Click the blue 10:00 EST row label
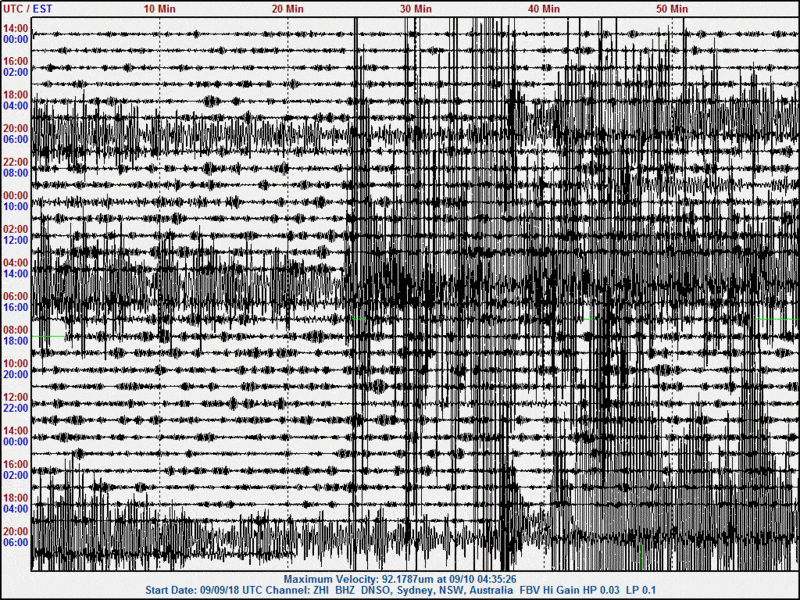The width and height of the screenshot is (800, 600). 15,207
